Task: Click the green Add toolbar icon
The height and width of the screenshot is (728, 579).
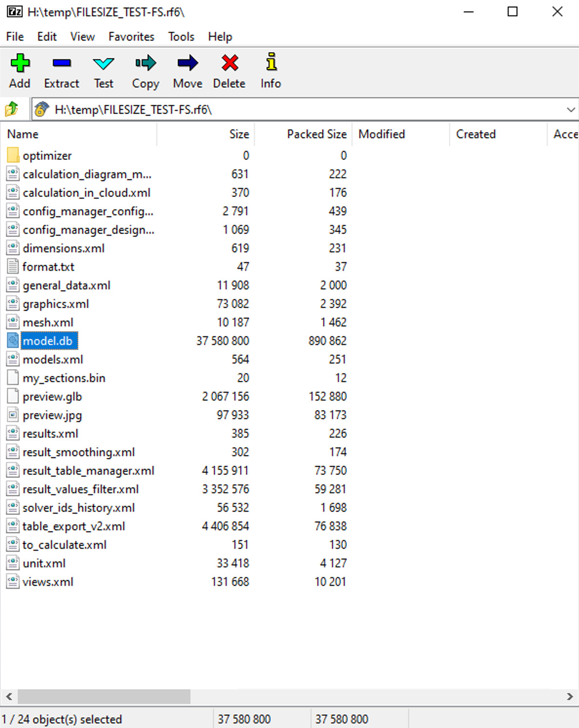Action: click(x=20, y=63)
